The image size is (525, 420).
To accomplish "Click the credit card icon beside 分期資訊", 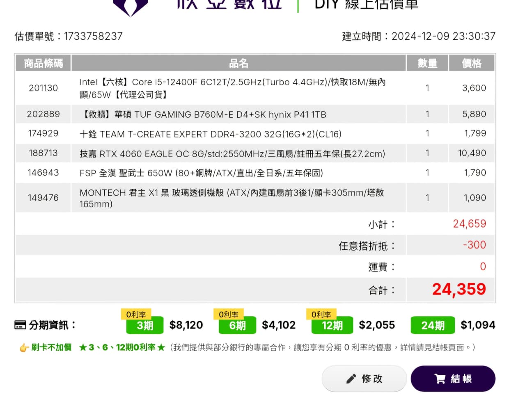I will (x=20, y=325).
